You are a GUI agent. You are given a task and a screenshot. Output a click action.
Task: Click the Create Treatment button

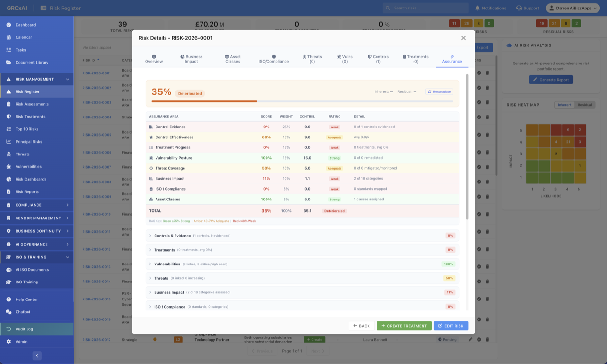(x=404, y=326)
